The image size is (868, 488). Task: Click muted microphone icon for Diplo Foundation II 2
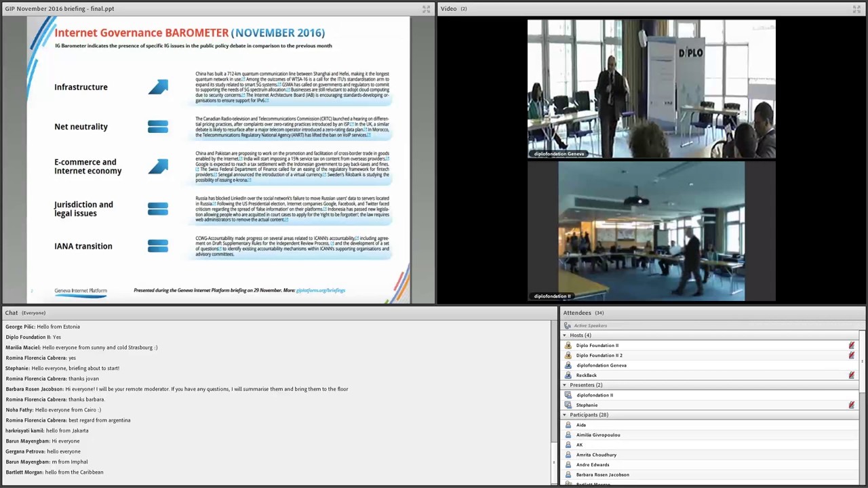[x=852, y=355]
